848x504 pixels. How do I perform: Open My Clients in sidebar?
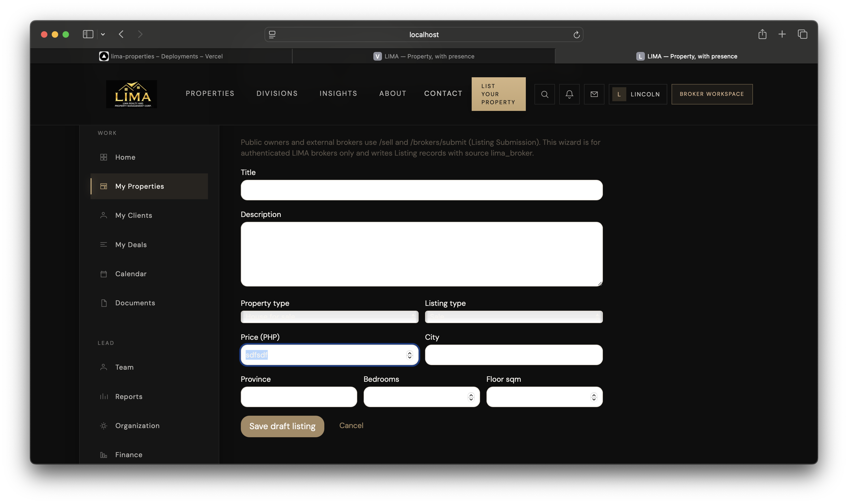click(149, 215)
